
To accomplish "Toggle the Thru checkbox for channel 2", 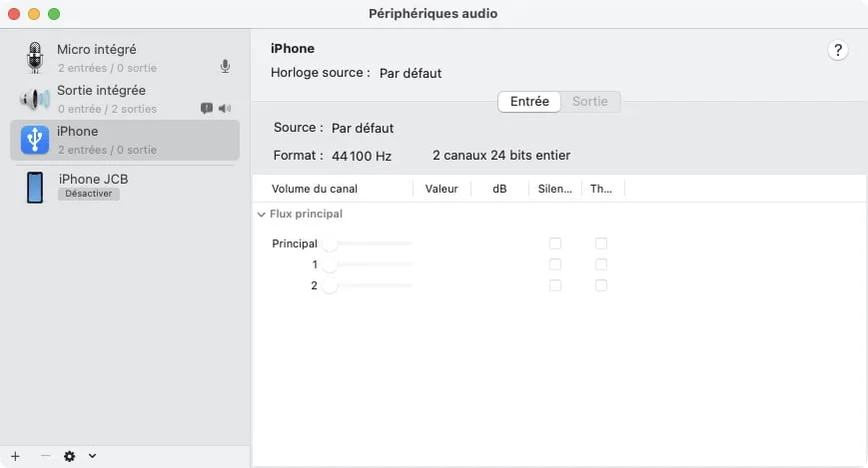I will [x=601, y=285].
